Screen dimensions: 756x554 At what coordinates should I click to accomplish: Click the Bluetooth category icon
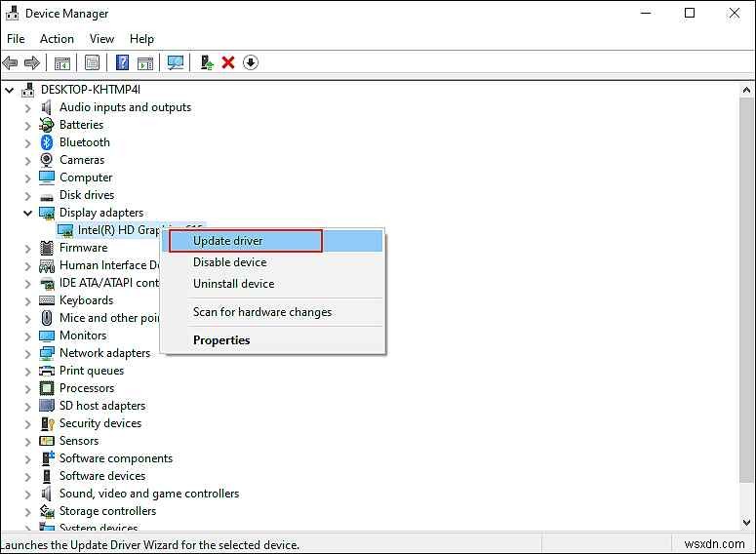click(x=47, y=142)
